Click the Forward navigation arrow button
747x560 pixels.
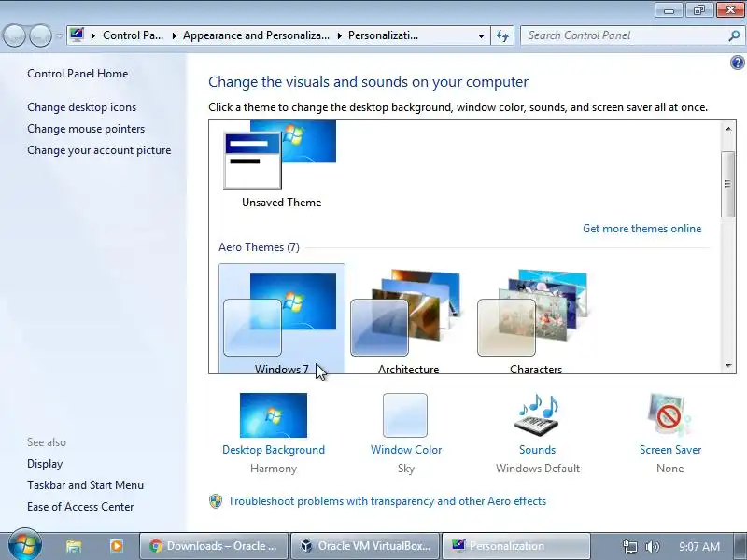[40, 35]
